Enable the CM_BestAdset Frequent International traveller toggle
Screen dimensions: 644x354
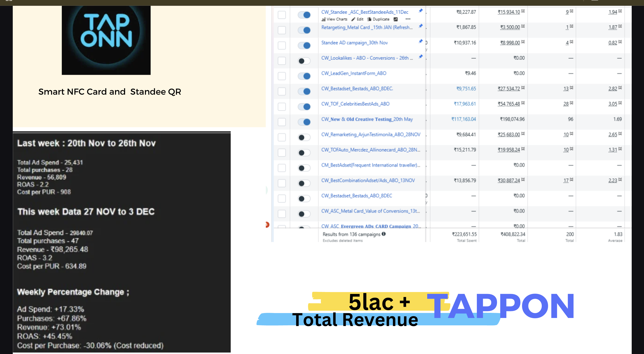[x=304, y=168]
